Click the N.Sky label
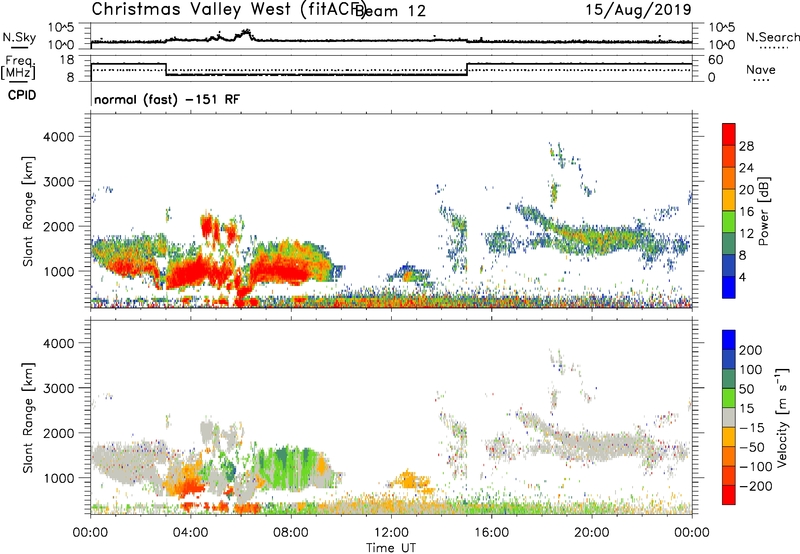 click(x=19, y=37)
